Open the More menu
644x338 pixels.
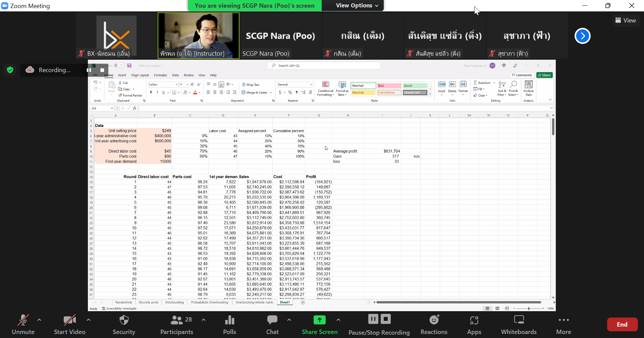[563, 320]
